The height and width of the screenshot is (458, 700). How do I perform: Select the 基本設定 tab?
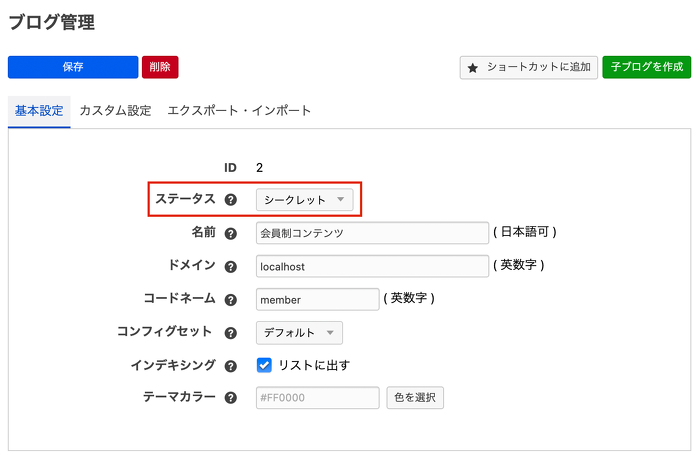tap(39, 111)
